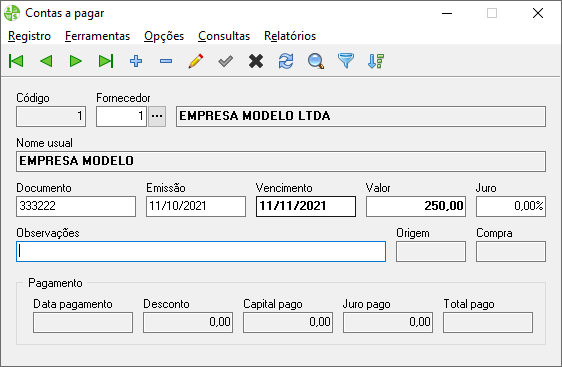
Task: Click the Nome usual field
Action: 281,161
